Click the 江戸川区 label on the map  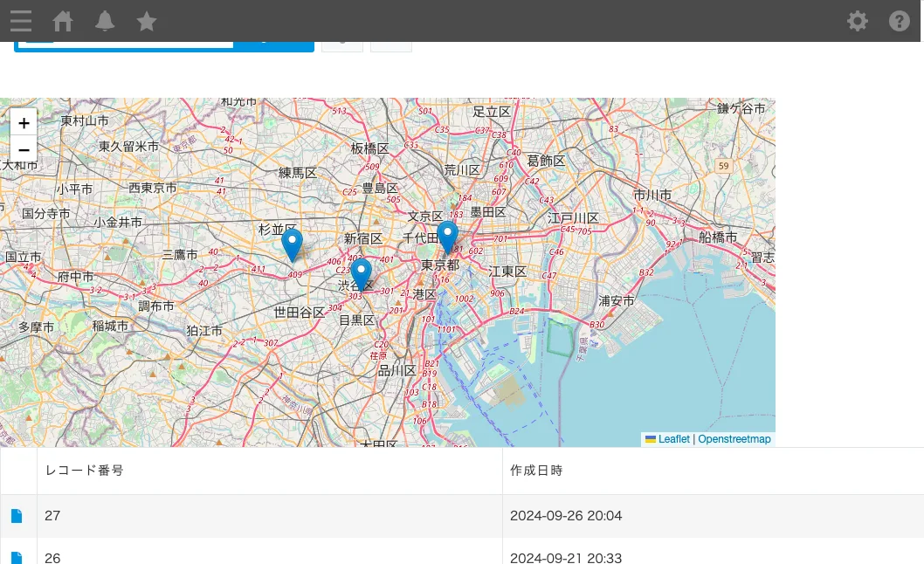tap(573, 218)
